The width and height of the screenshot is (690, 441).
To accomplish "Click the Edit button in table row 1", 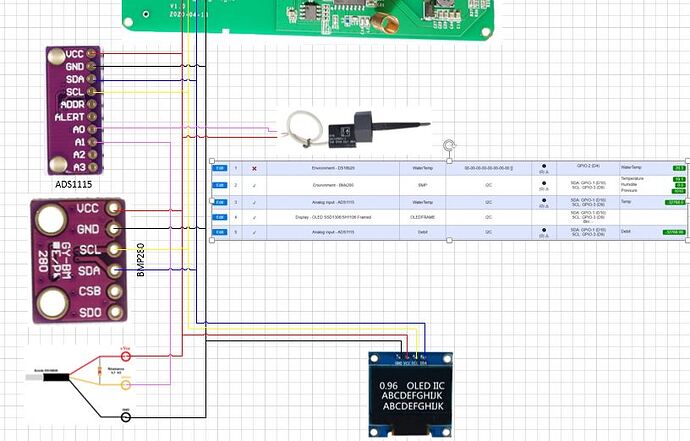I will (220, 168).
